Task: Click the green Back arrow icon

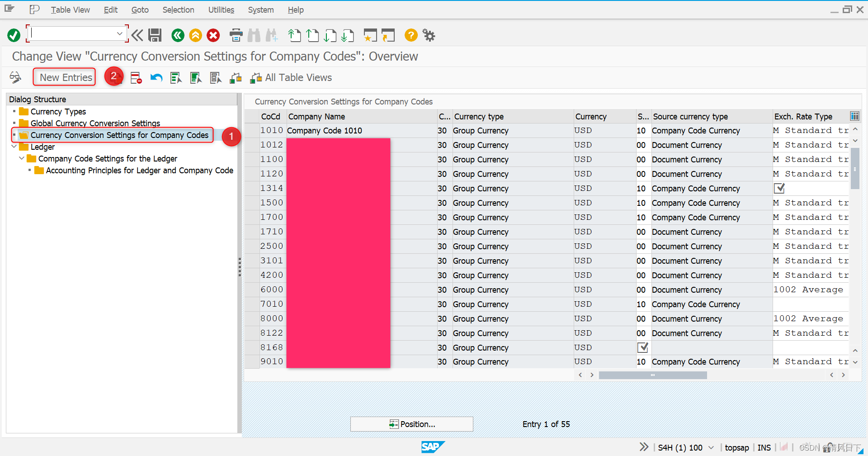Action: (178, 35)
